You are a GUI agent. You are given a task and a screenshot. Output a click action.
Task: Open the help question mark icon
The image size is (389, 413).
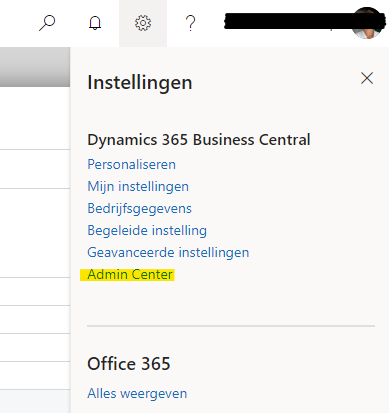click(191, 23)
